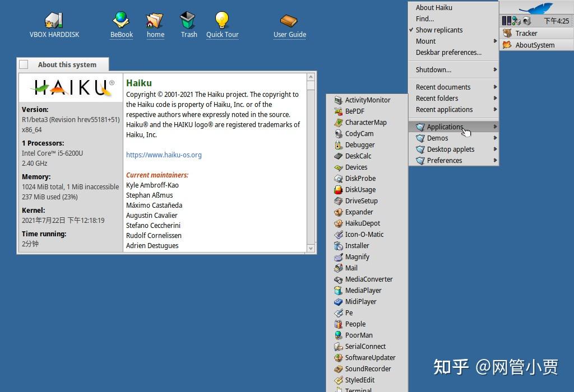Launch StyledEdit text editor
Screen dimensions: 574x392
click(x=367, y=380)
